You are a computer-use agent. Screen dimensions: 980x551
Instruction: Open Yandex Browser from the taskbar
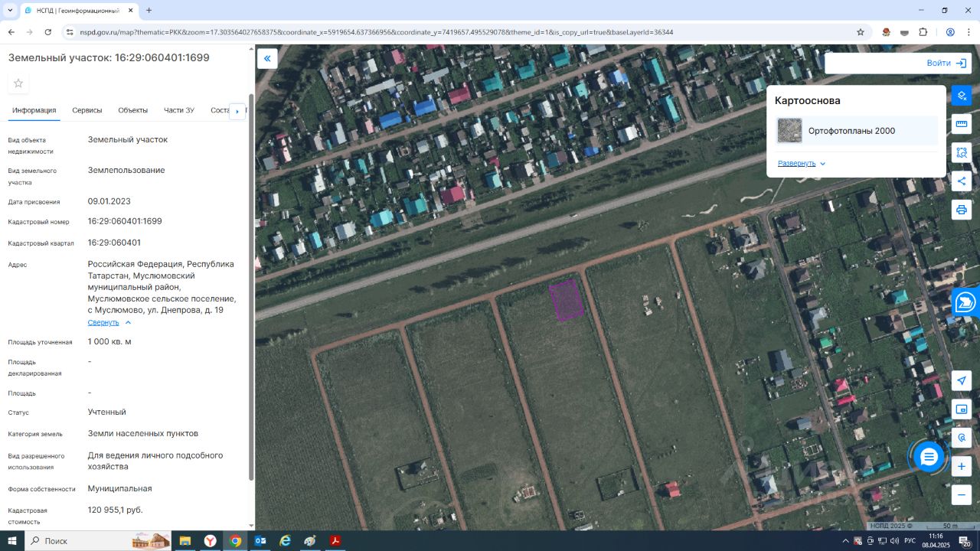coord(210,541)
